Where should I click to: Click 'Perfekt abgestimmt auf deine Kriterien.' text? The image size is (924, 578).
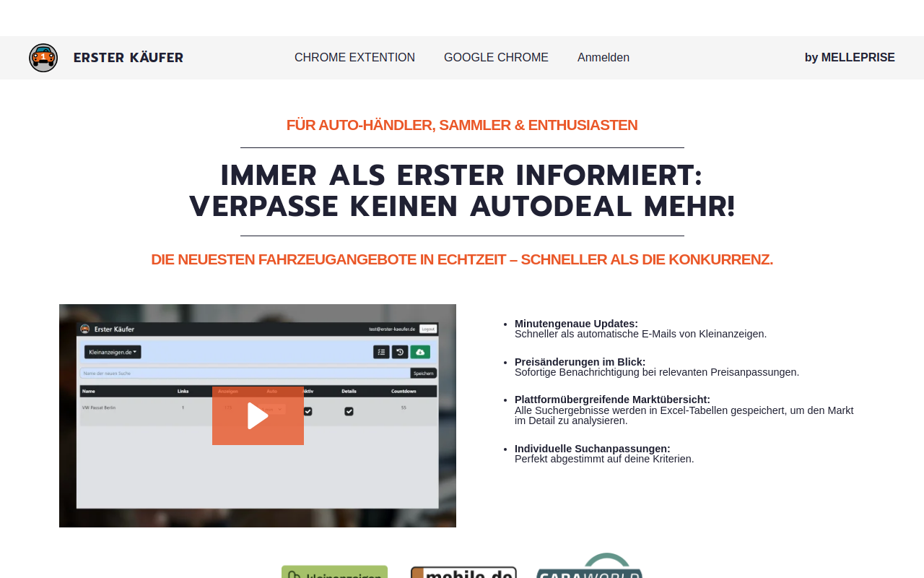604,459
